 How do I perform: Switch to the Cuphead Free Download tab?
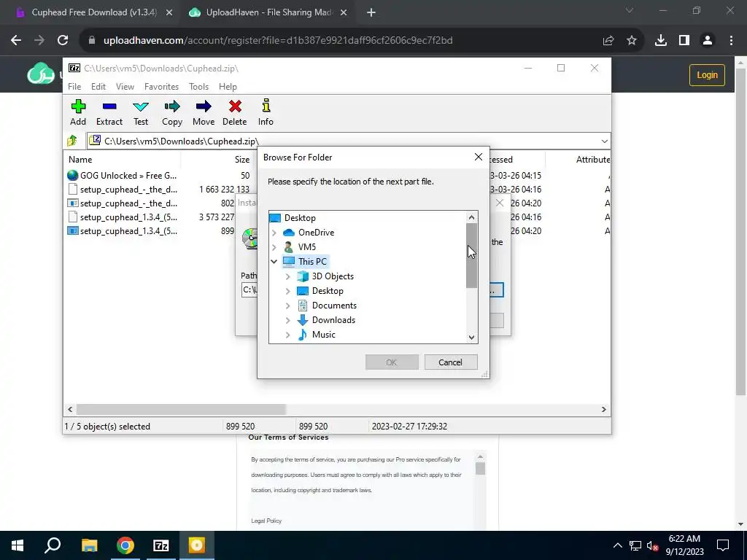[x=94, y=12]
